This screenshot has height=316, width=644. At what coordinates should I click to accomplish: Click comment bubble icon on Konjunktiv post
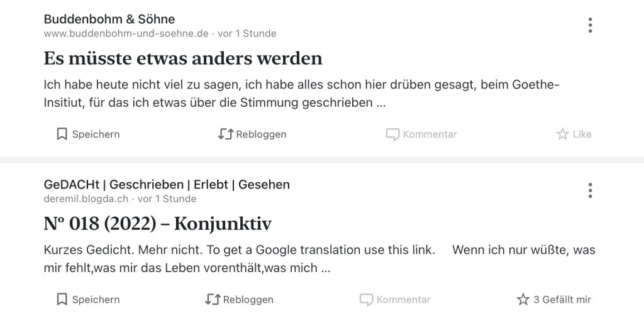(366, 299)
